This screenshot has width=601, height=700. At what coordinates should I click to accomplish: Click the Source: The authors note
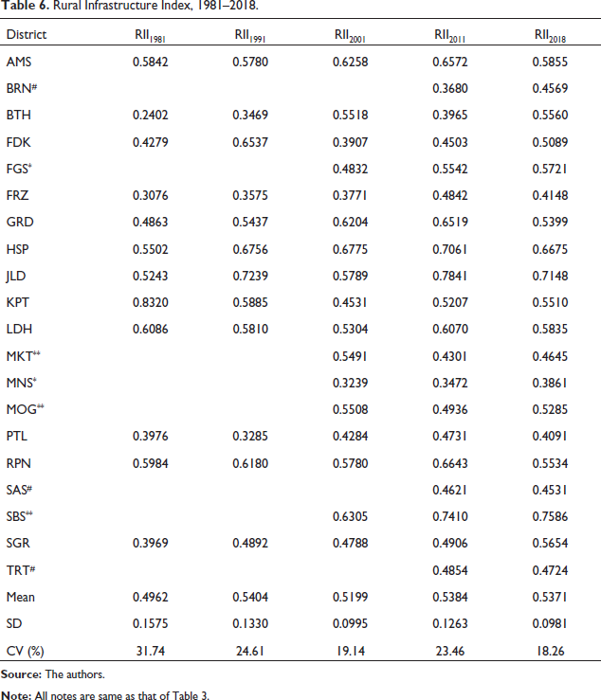[53, 674]
